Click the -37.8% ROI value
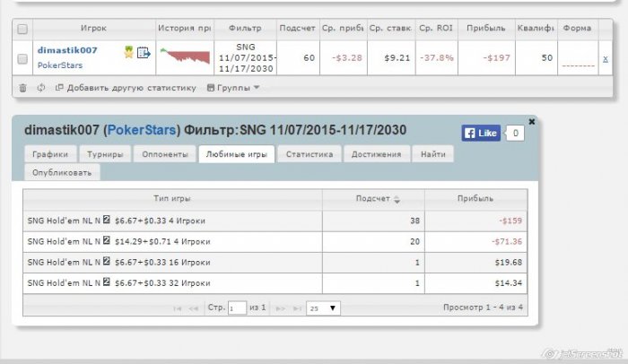 pyautogui.click(x=437, y=58)
